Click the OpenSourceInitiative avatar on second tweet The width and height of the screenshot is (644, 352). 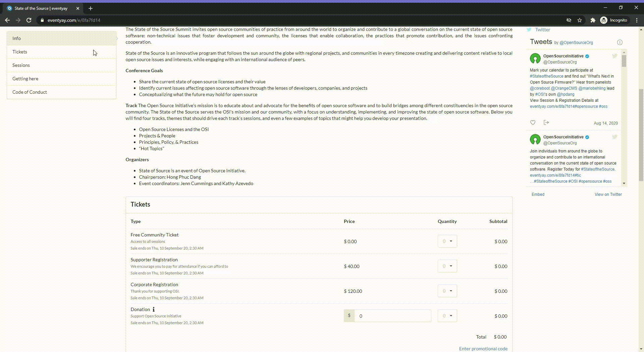click(x=535, y=139)
